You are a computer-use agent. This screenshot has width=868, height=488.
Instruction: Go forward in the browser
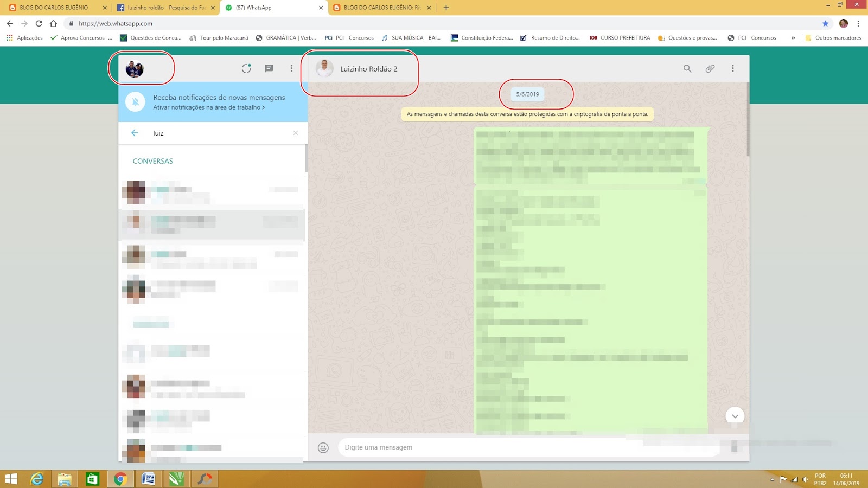[24, 23]
